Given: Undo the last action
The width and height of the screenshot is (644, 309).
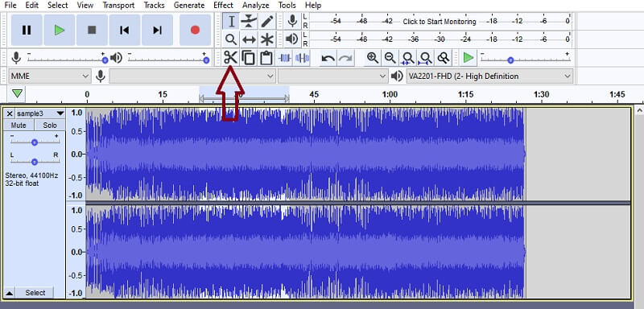Looking at the screenshot, I should tap(328, 58).
